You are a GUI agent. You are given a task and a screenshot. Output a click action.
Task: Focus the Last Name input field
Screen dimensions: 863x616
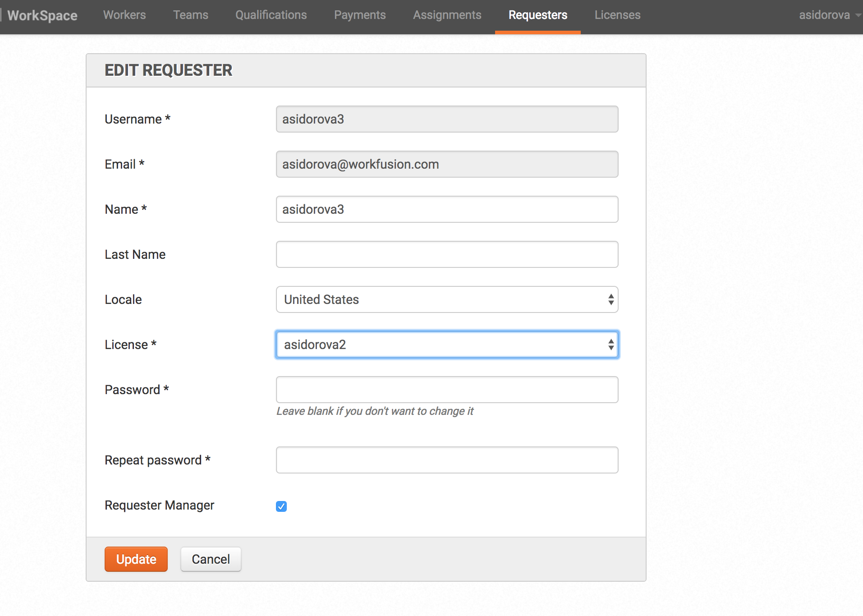pyautogui.click(x=447, y=254)
